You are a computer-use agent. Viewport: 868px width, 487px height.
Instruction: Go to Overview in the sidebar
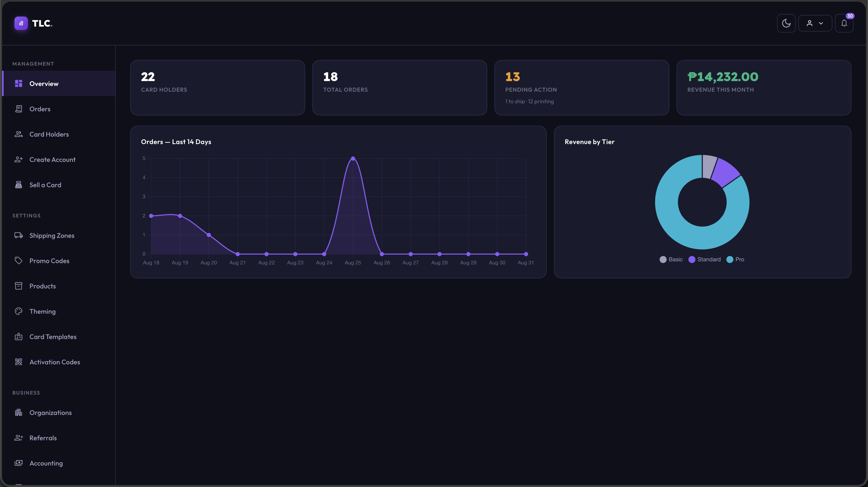(x=59, y=83)
